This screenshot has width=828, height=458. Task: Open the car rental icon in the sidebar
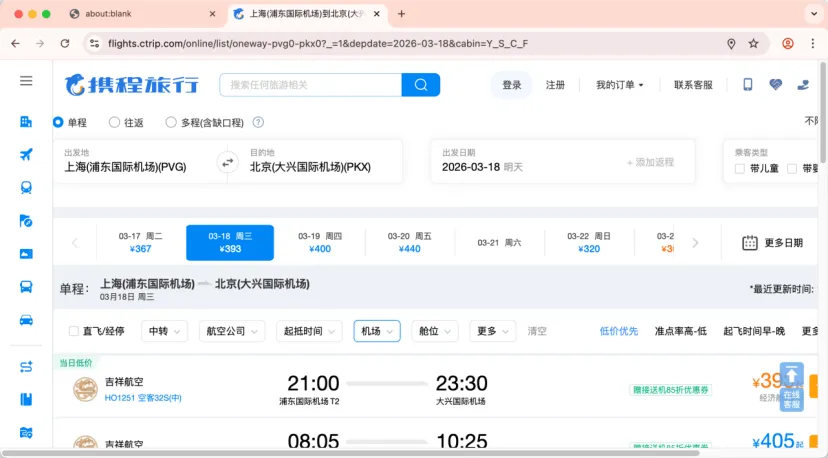(26, 320)
